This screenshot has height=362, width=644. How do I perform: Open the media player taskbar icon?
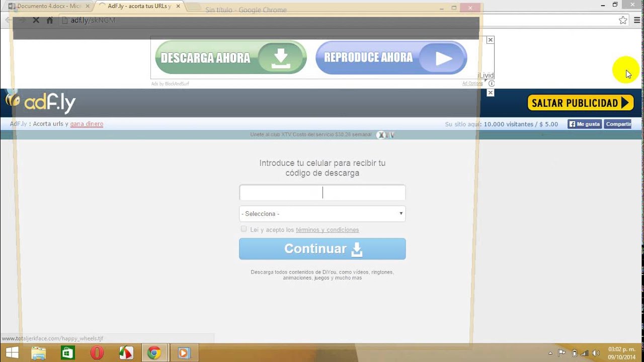184,353
